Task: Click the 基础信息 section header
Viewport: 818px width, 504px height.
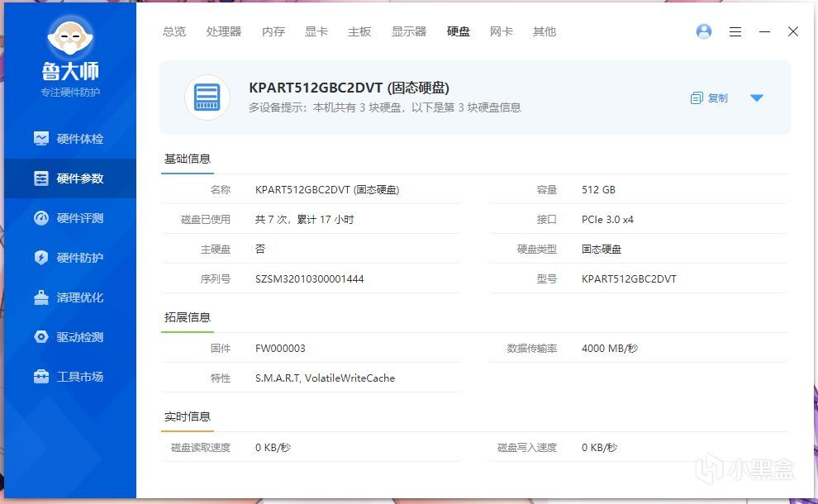Action: (188, 159)
